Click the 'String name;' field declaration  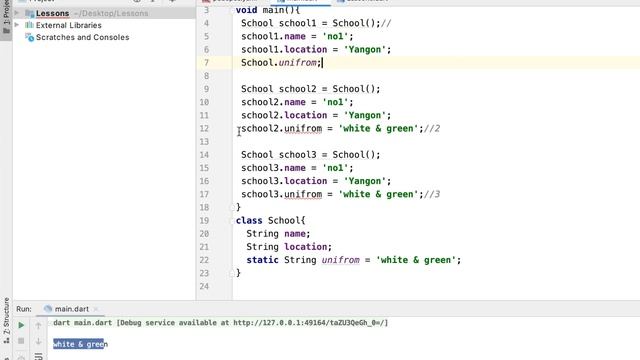[x=278, y=233]
